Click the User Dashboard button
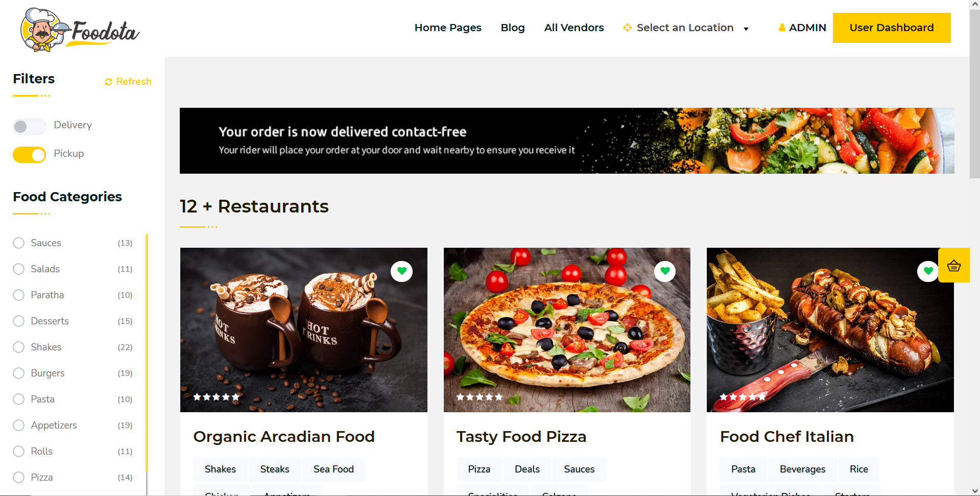980x496 pixels. tap(892, 28)
